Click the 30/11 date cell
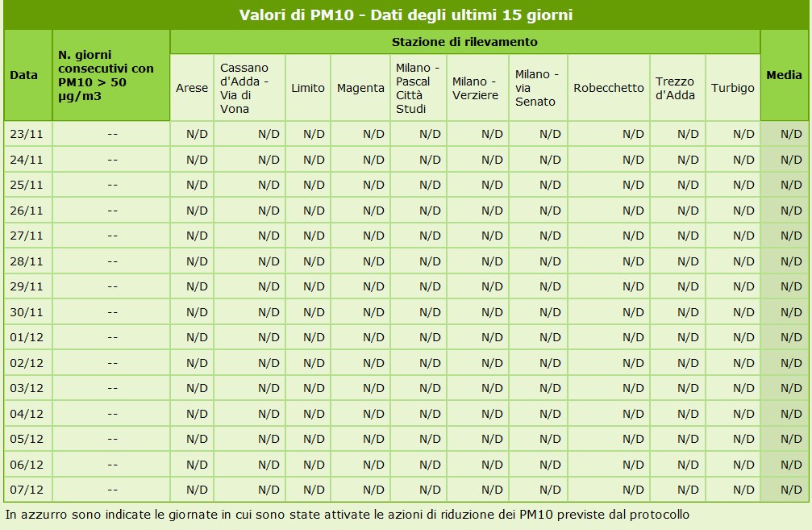The image size is (812, 530). click(27, 312)
